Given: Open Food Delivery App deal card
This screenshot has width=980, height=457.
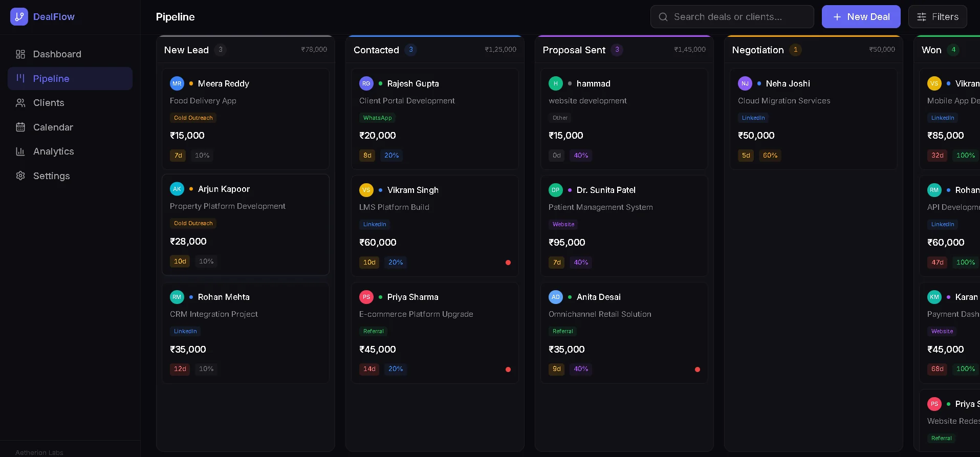Looking at the screenshot, I should [x=246, y=119].
